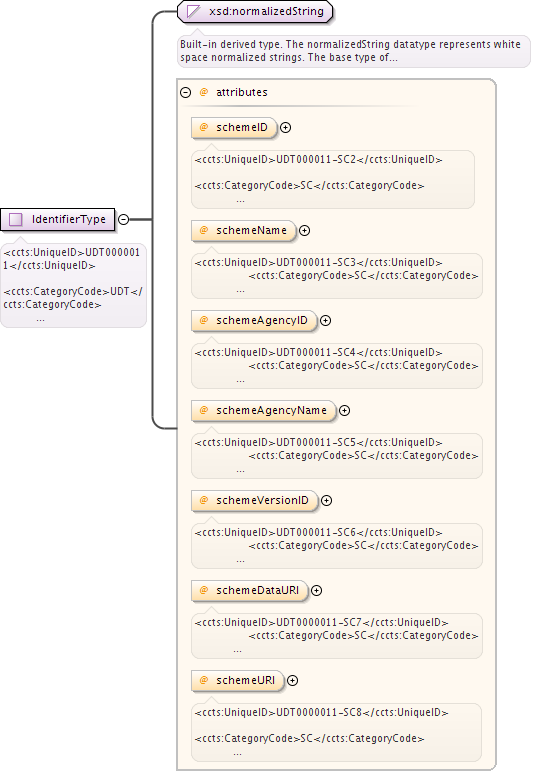Expand the schemeVersionID attribute
The height and width of the screenshot is (772, 538).
[326, 500]
